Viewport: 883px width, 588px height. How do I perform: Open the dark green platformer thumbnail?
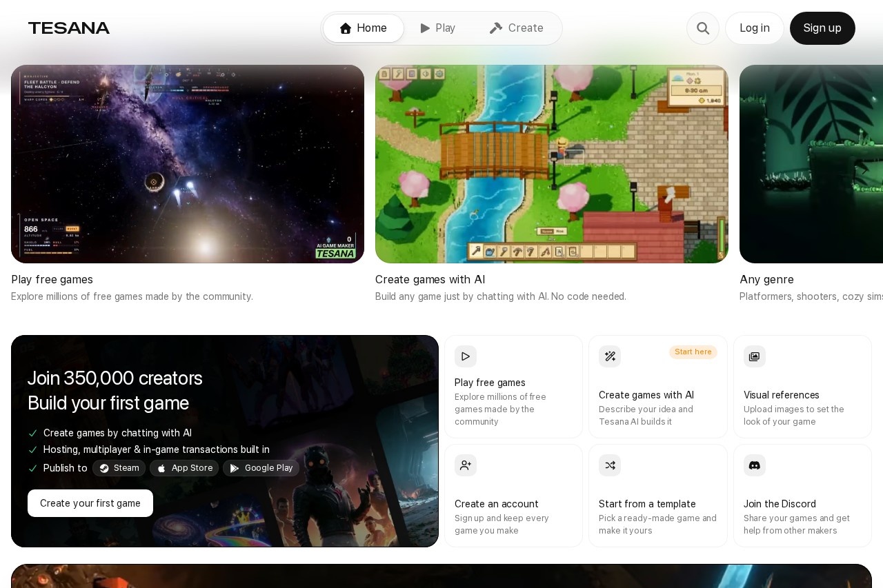(x=811, y=164)
